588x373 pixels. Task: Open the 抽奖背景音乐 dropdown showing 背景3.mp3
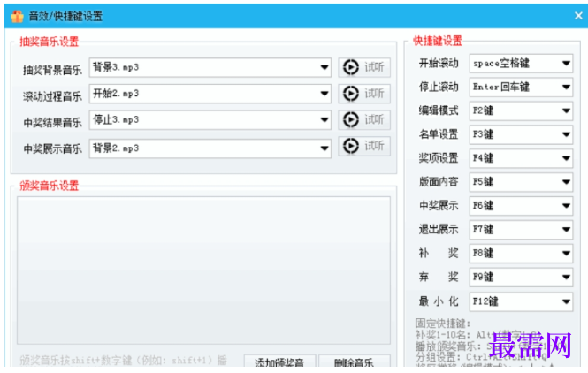(210, 67)
